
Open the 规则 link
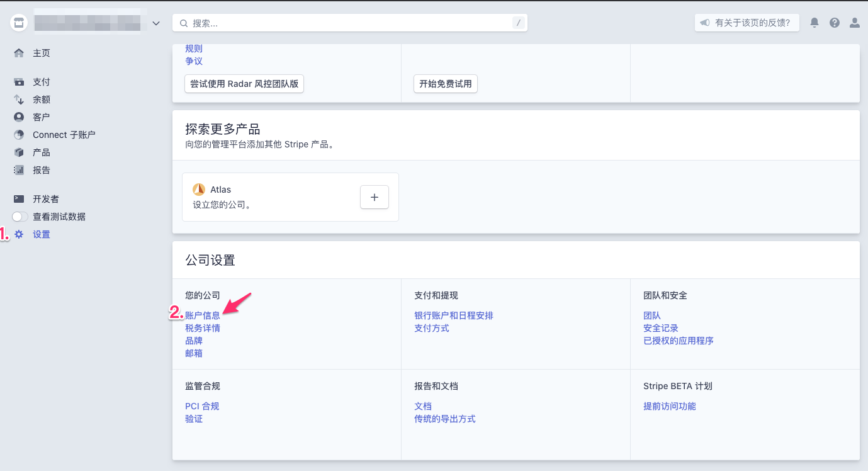(194, 48)
